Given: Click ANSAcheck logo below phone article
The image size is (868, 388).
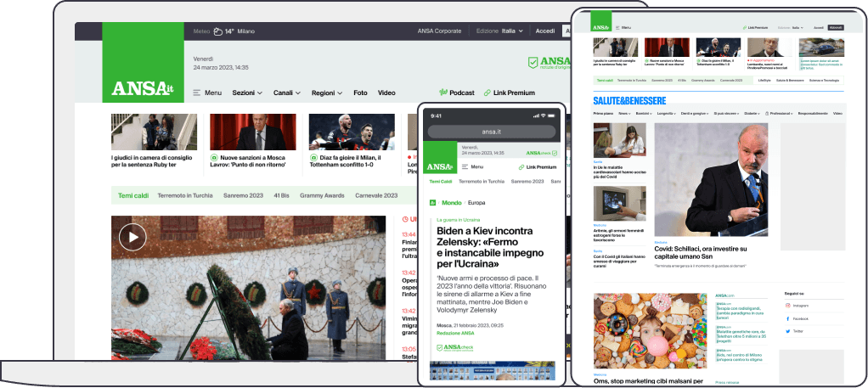Looking at the screenshot, I should click(x=454, y=348).
